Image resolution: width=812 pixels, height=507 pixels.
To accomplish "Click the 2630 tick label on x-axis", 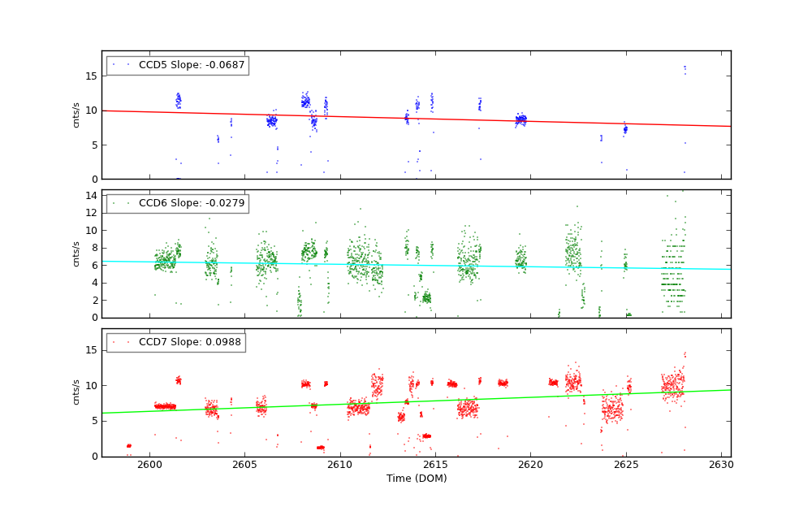I will [722, 465].
